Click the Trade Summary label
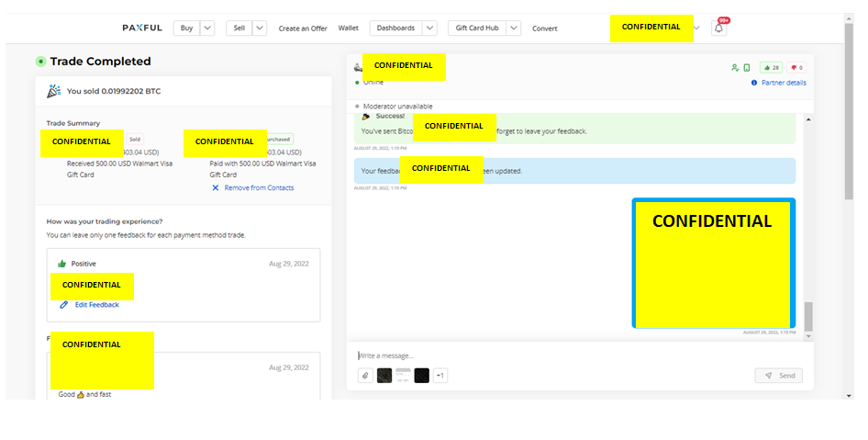 pos(73,123)
